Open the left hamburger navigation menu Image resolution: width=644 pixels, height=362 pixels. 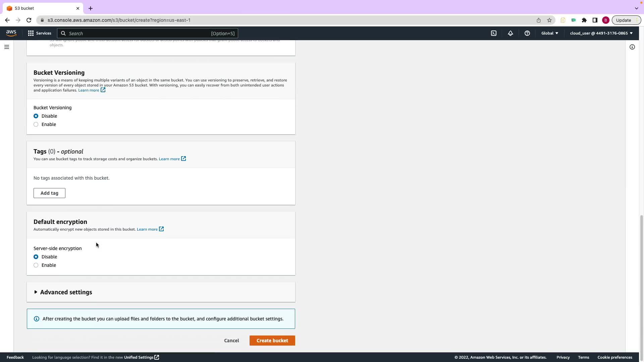pyautogui.click(x=7, y=47)
